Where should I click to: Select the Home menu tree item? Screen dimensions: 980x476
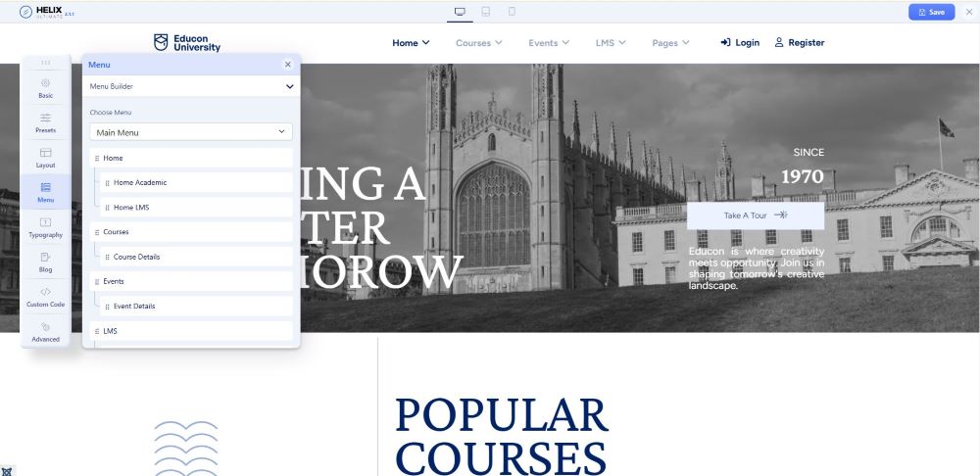point(191,158)
